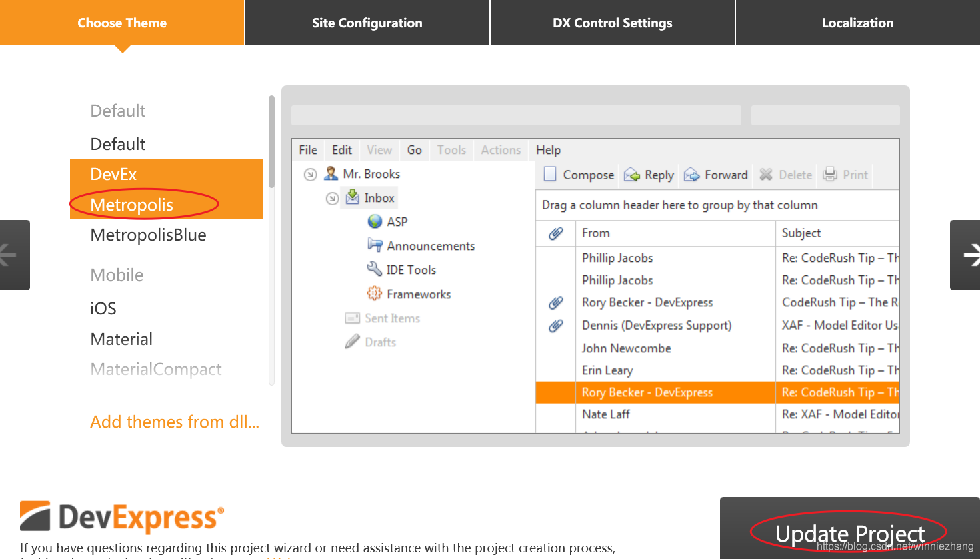Switch to the Choose Theme tab
Viewport: 980px width, 559px height.
coord(122,23)
